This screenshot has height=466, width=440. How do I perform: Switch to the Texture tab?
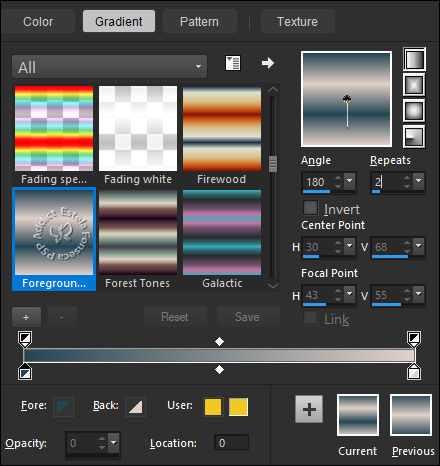point(297,22)
